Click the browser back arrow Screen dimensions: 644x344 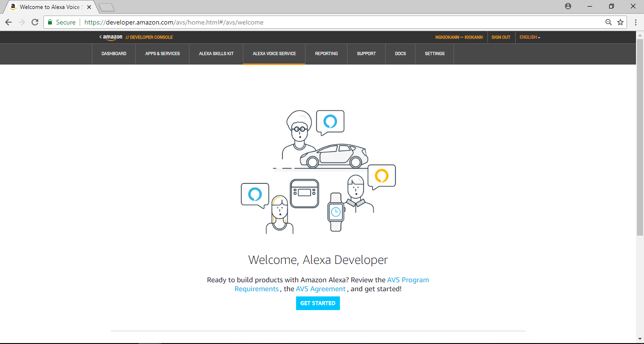(x=8, y=22)
